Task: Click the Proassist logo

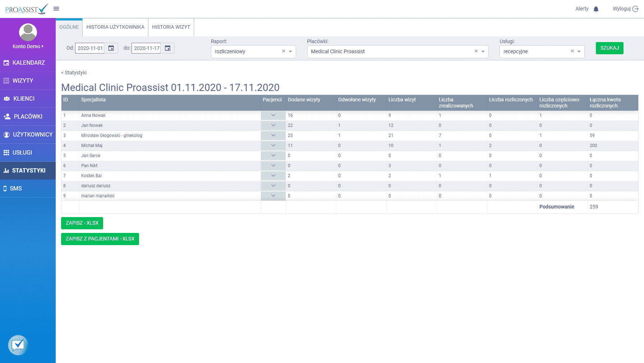Action: click(x=27, y=9)
